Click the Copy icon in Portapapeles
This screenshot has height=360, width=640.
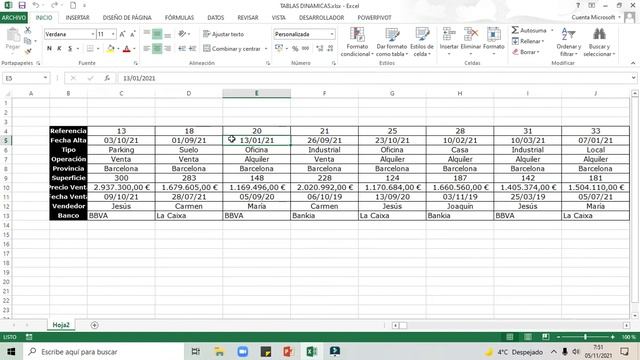click(x=28, y=41)
